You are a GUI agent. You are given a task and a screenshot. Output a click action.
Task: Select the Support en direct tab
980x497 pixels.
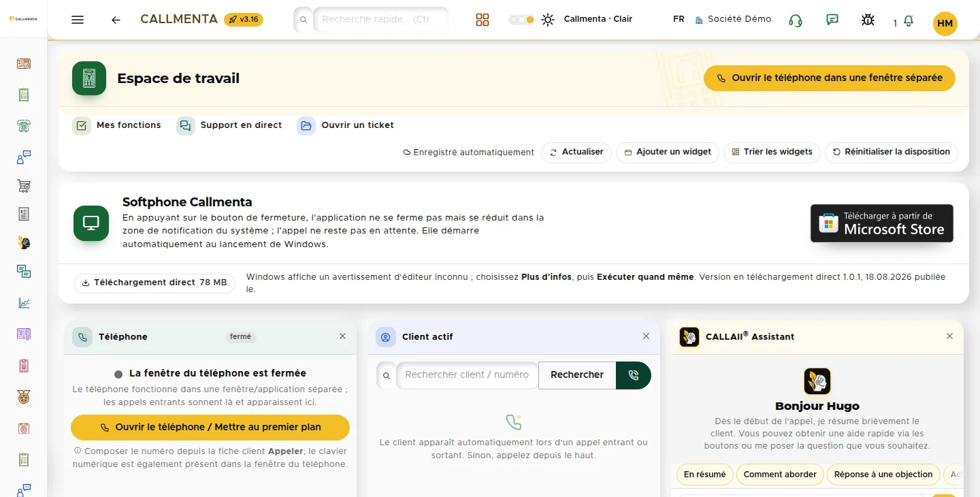pyautogui.click(x=229, y=125)
